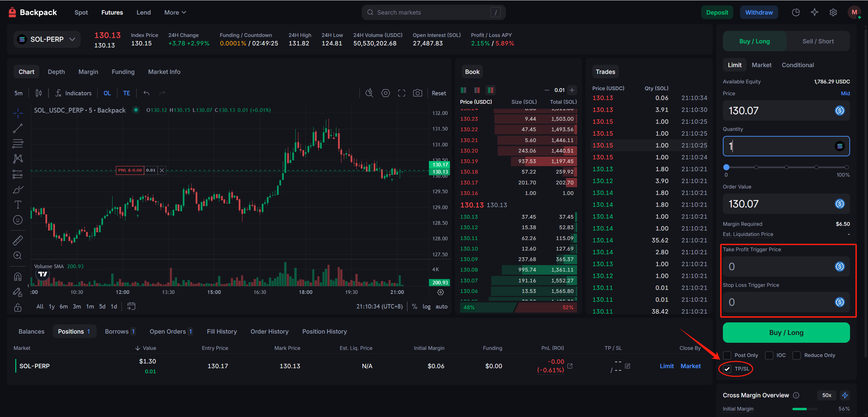Toggle OL order lines on chart
This screenshot has height=417, width=868.
107,93
